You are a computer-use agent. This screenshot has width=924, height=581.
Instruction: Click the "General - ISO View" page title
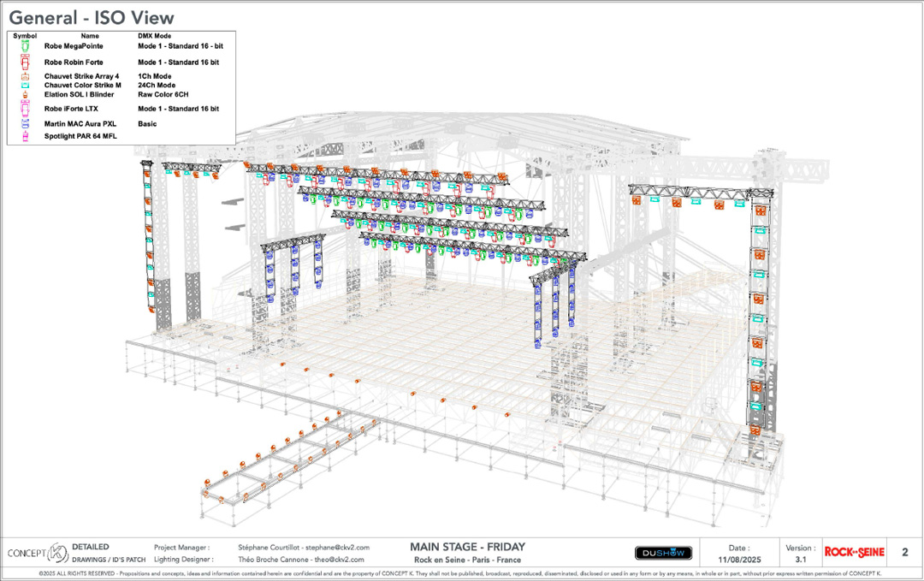(x=92, y=17)
